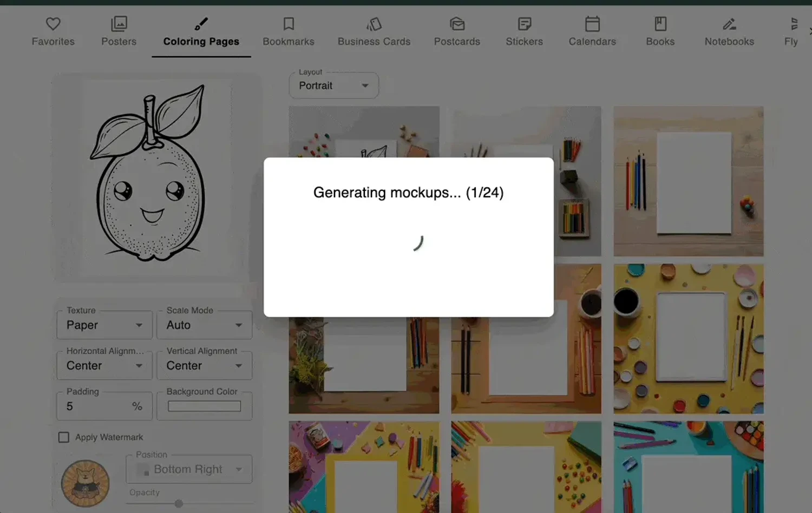812x513 pixels.
Task: Adjust the watermark Opacity slider
Action: point(179,503)
